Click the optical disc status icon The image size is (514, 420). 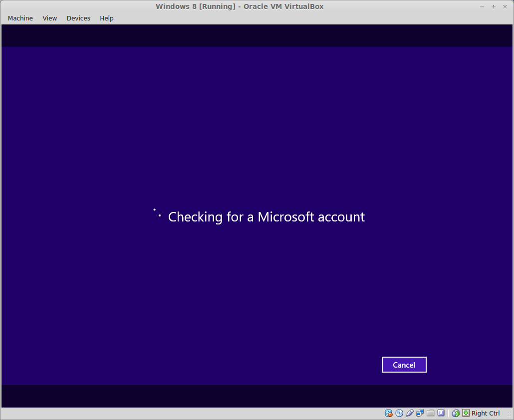click(399, 413)
